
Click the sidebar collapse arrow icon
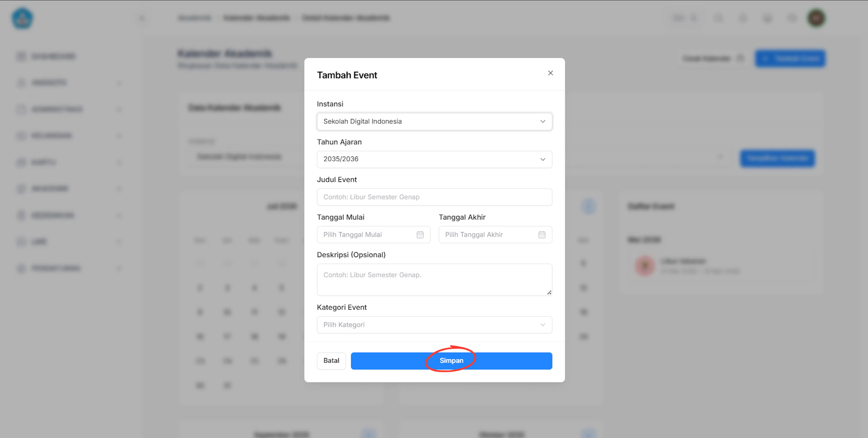point(142,18)
